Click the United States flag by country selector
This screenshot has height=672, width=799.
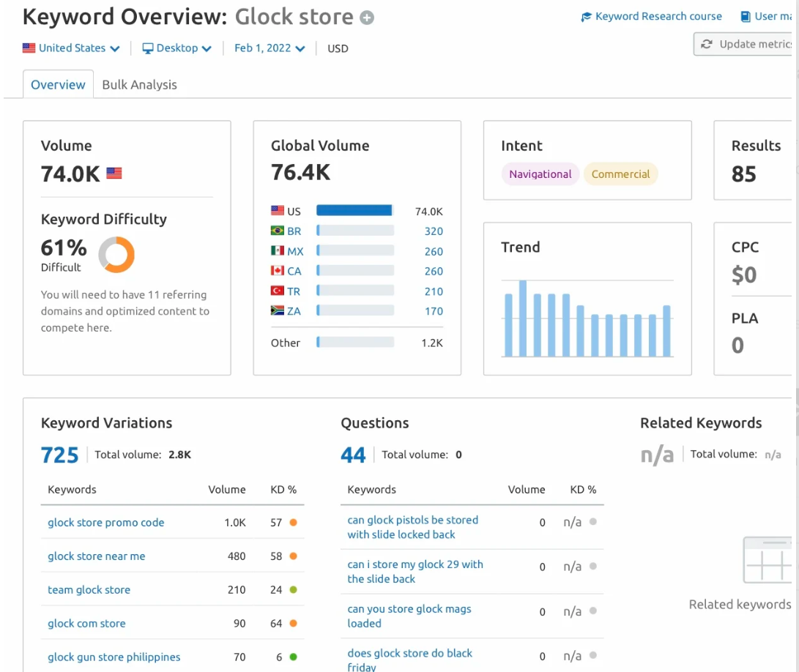point(29,48)
